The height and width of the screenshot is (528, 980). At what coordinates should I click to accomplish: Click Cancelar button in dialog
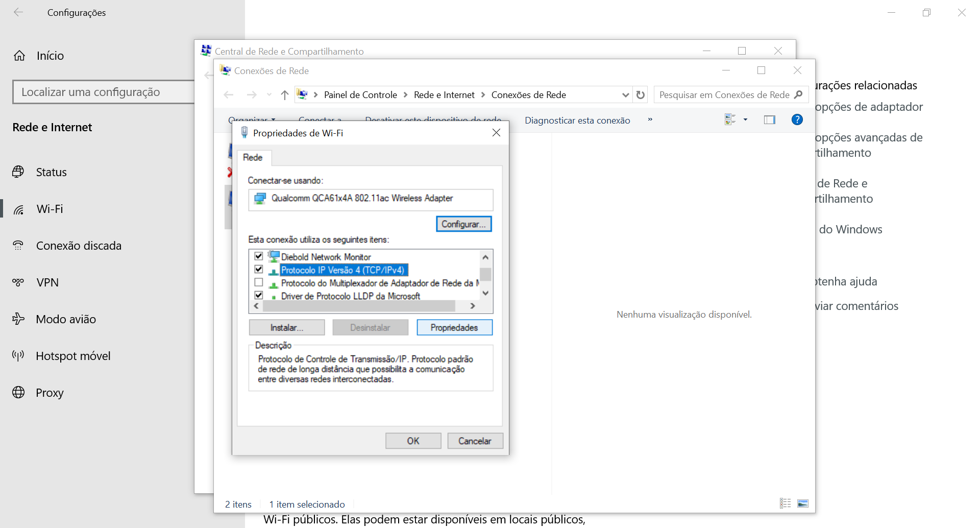click(475, 441)
